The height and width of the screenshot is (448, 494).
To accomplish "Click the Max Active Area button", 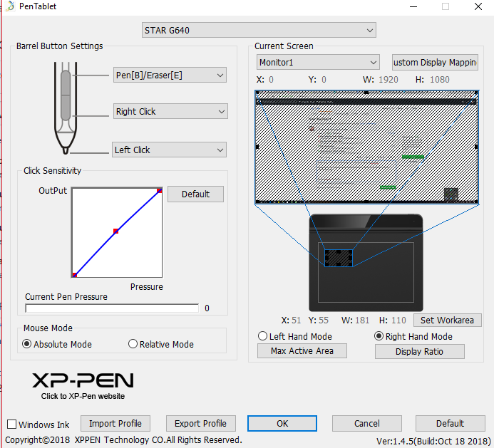I will pyautogui.click(x=302, y=351).
